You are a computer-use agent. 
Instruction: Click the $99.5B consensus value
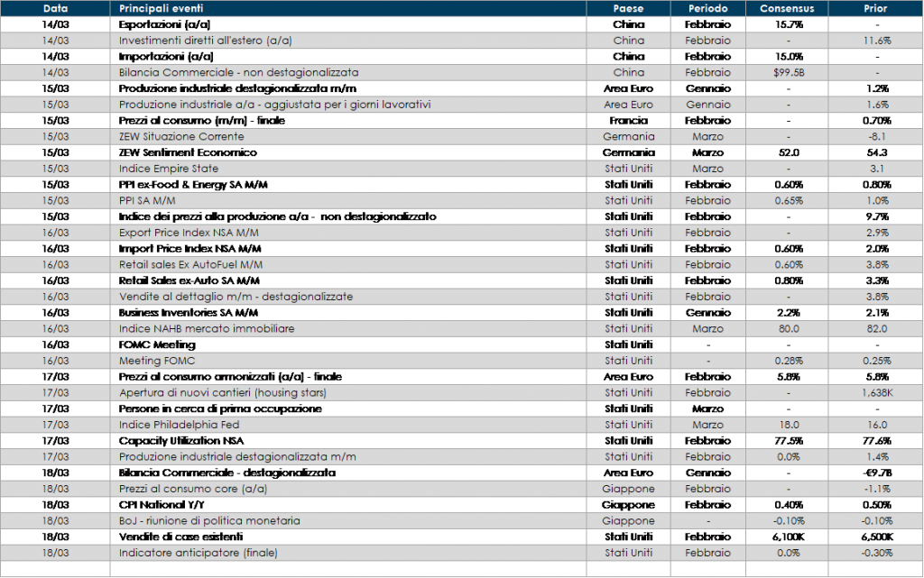789,72
